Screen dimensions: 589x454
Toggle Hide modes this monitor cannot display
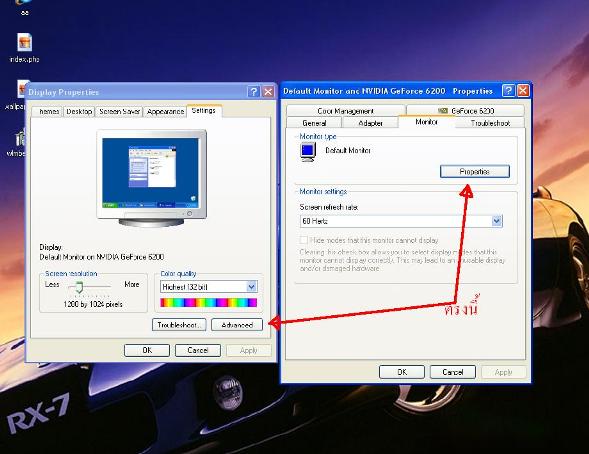coord(304,240)
